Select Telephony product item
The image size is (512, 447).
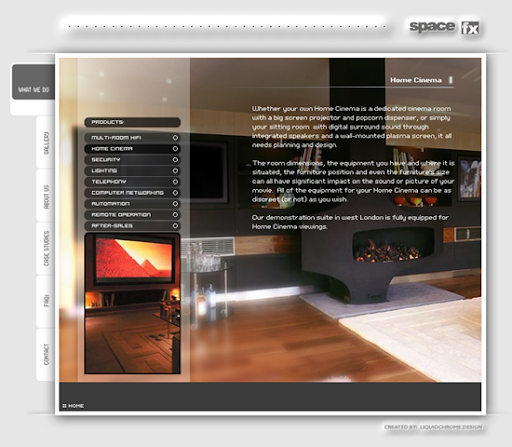132,182
